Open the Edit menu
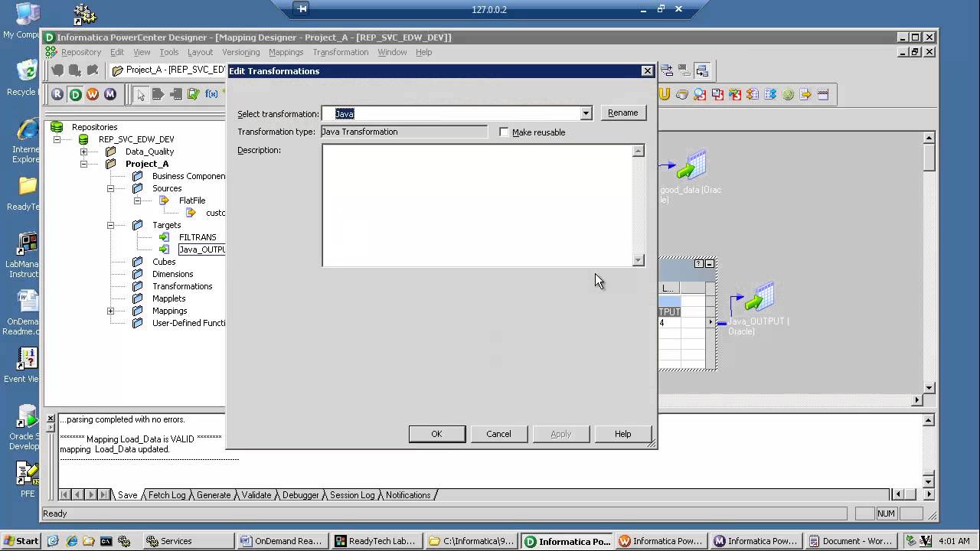980x551 pixels. tap(117, 52)
